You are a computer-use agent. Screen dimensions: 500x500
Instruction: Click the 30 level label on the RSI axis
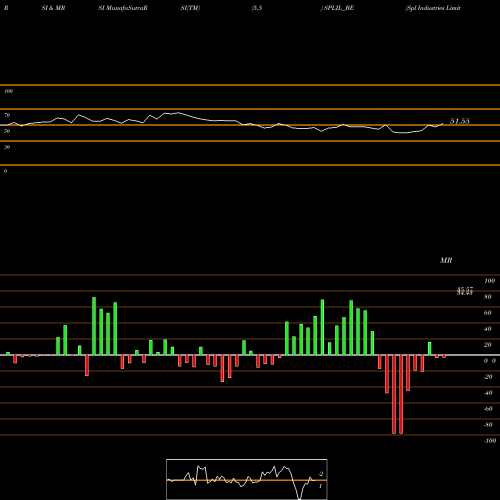point(7,147)
